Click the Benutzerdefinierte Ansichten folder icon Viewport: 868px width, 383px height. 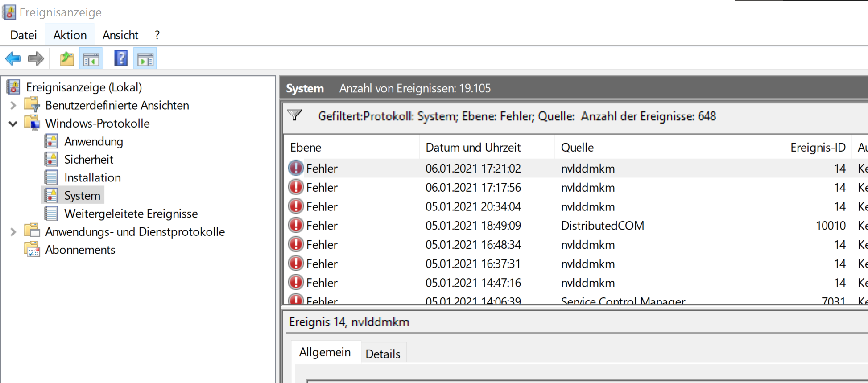click(x=32, y=105)
